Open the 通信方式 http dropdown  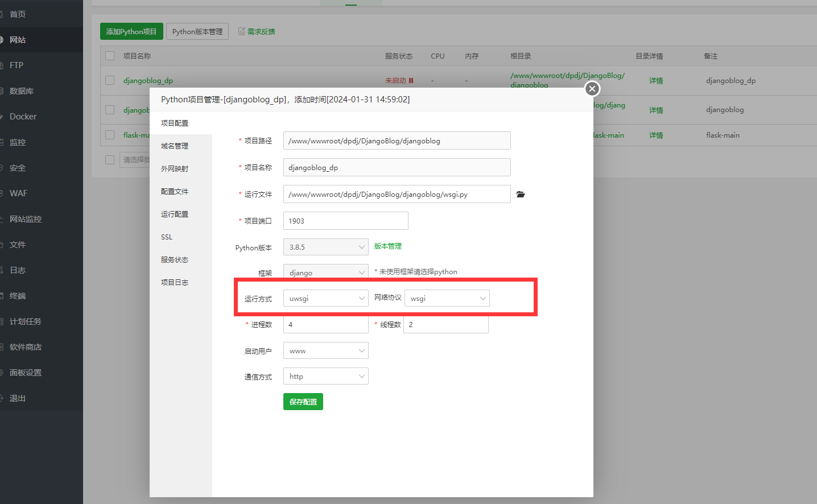click(x=326, y=376)
